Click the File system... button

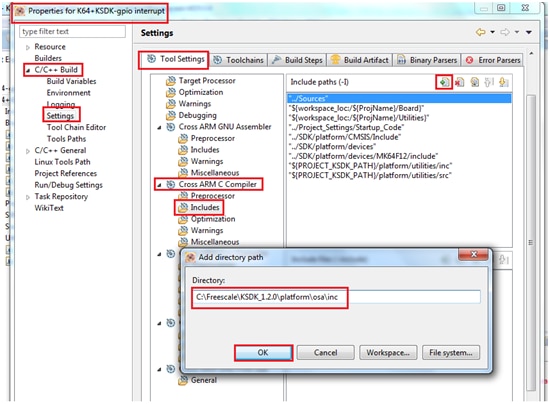451,352
